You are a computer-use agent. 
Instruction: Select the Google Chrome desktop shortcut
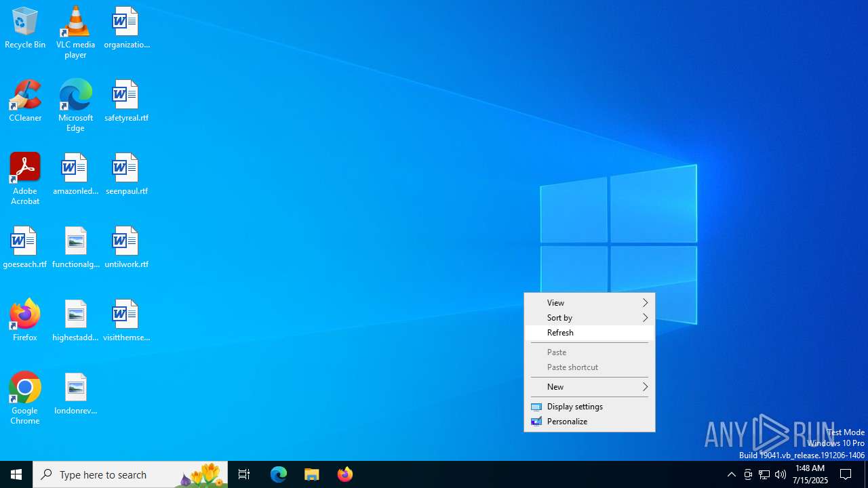pyautogui.click(x=25, y=399)
